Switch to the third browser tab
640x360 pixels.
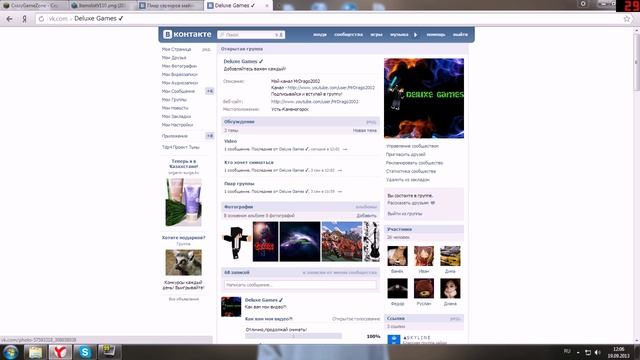(x=169, y=6)
